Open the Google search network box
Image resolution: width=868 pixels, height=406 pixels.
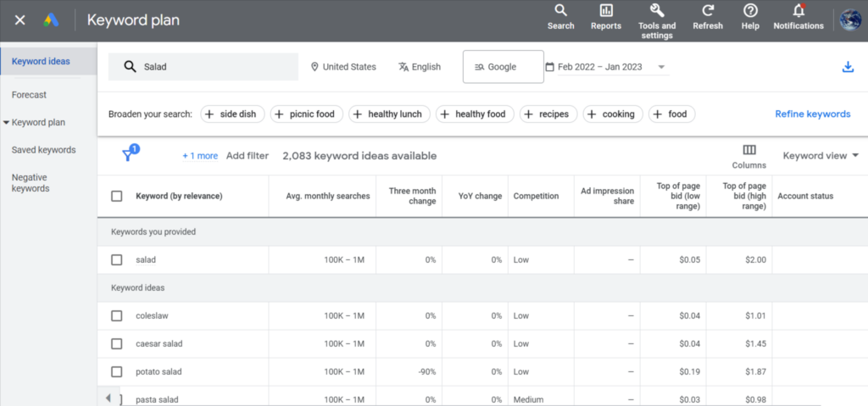pos(504,67)
